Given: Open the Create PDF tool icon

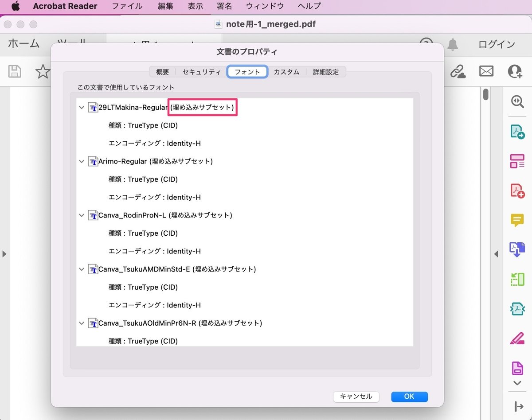Looking at the screenshot, I should pyautogui.click(x=517, y=191).
